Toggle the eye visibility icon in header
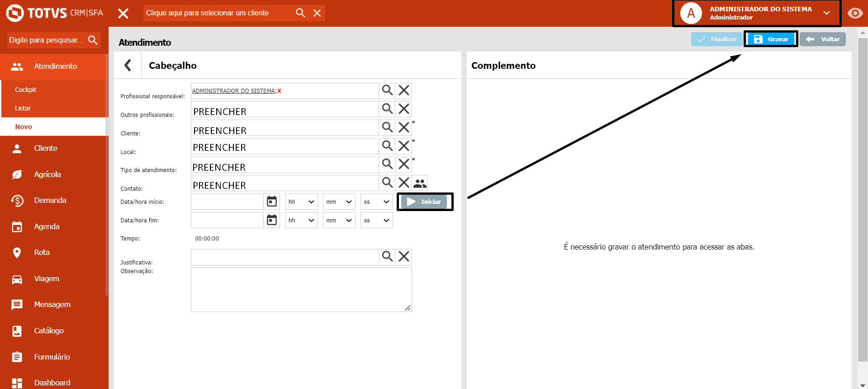 (855, 13)
